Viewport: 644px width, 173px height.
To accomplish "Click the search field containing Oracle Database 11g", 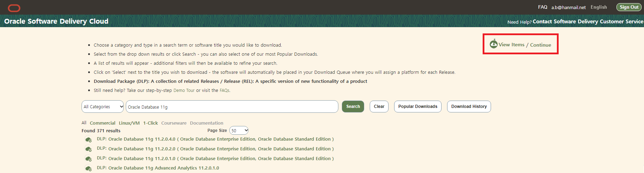I will 232,107.
